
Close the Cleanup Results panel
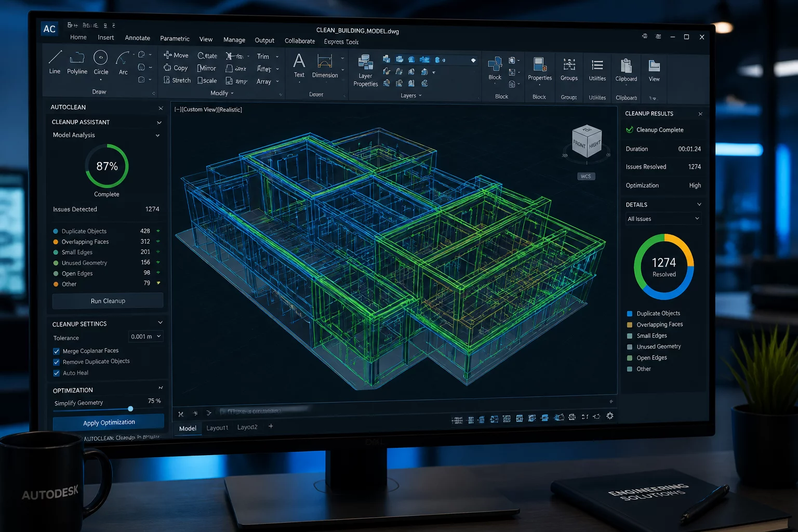[x=700, y=114]
